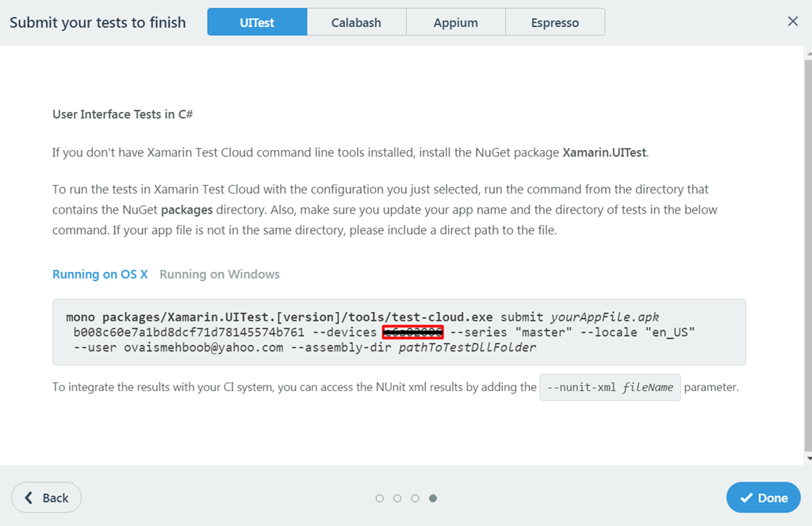Viewport: 812px width, 526px height.
Task: Switch to the UITest tab
Action: (257, 22)
